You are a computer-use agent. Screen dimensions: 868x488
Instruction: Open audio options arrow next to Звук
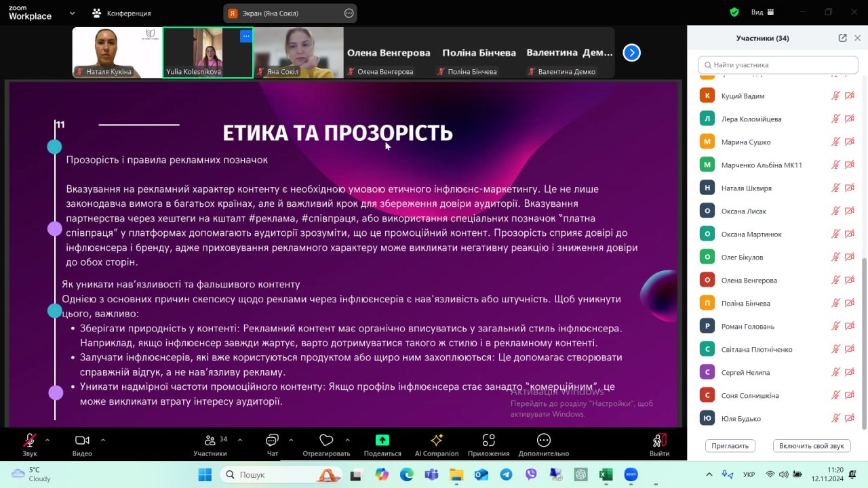pyautogui.click(x=47, y=440)
